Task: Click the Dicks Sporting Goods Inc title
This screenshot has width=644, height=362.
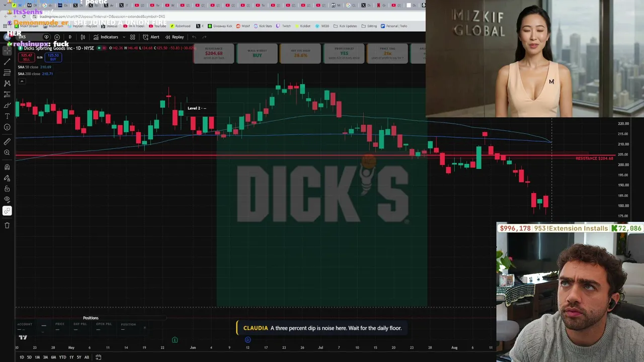Action: [x=49, y=48]
